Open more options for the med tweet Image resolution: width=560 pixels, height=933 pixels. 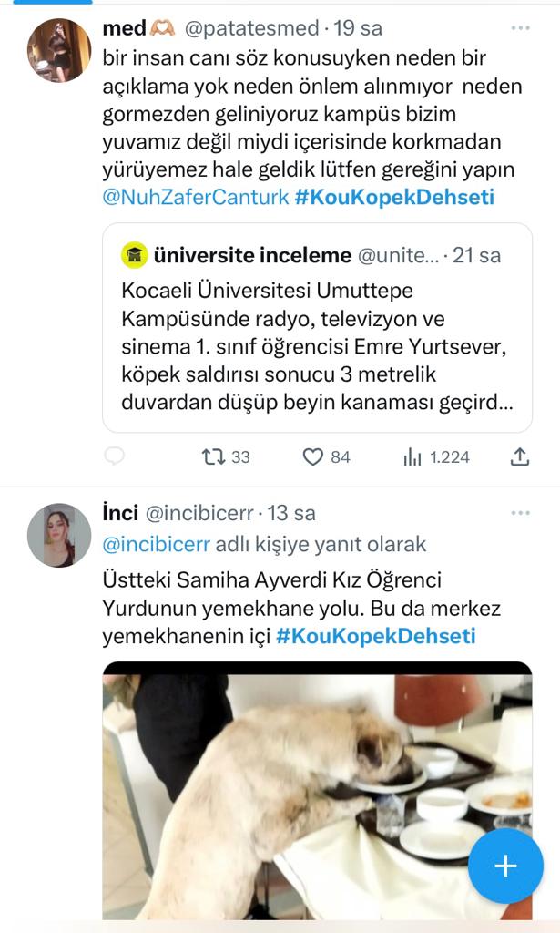[520, 28]
